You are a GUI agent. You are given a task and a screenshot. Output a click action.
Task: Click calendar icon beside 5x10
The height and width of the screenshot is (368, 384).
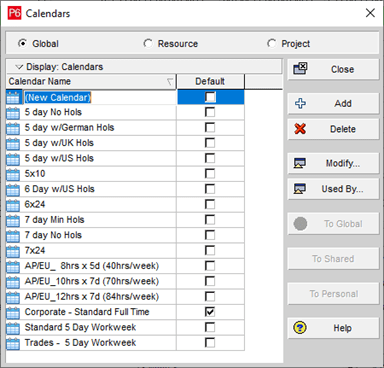coord(13,174)
